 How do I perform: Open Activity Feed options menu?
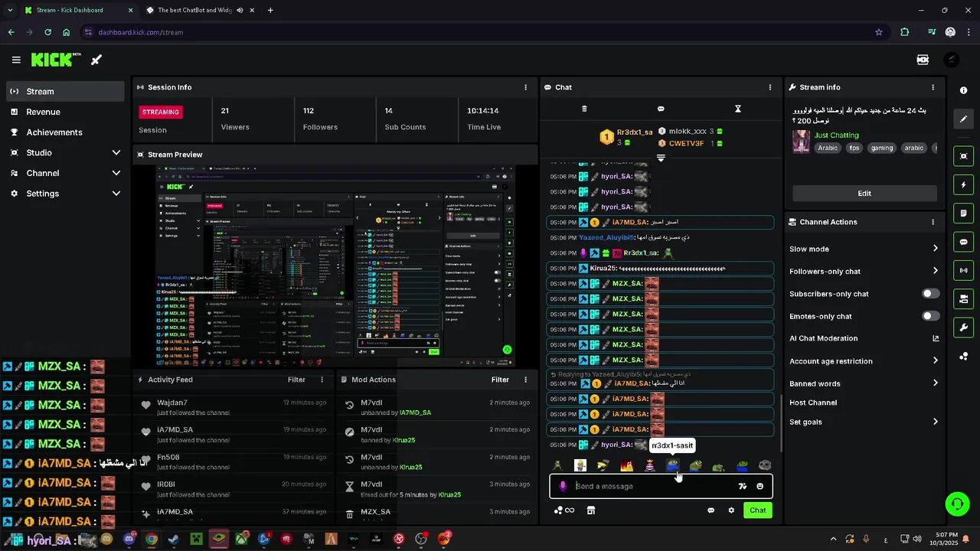pos(322,380)
